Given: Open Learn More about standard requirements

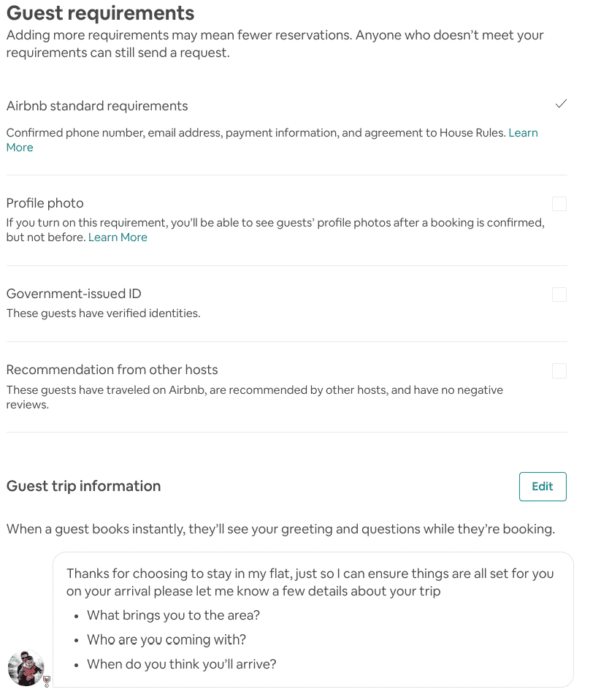Looking at the screenshot, I should click(x=523, y=132).
